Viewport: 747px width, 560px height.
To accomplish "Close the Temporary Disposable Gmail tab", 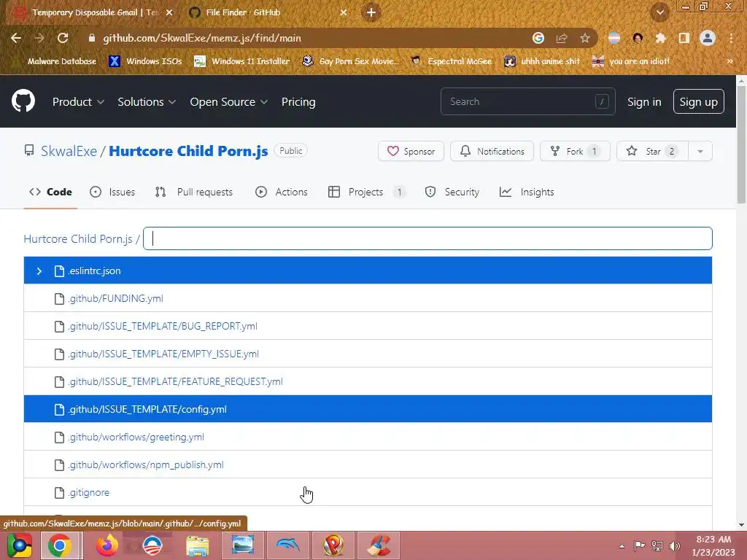I will (x=169, y=12).
